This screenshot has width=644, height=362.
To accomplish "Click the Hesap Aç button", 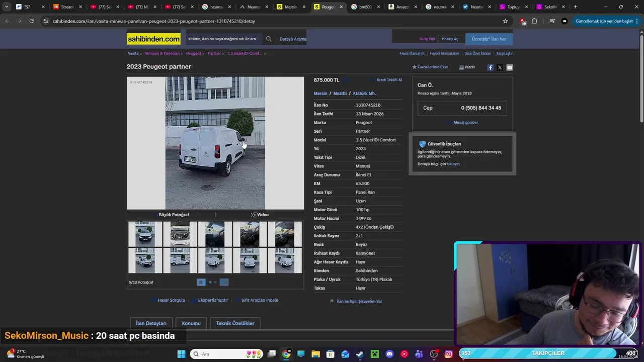I will [x=450, y=39].
